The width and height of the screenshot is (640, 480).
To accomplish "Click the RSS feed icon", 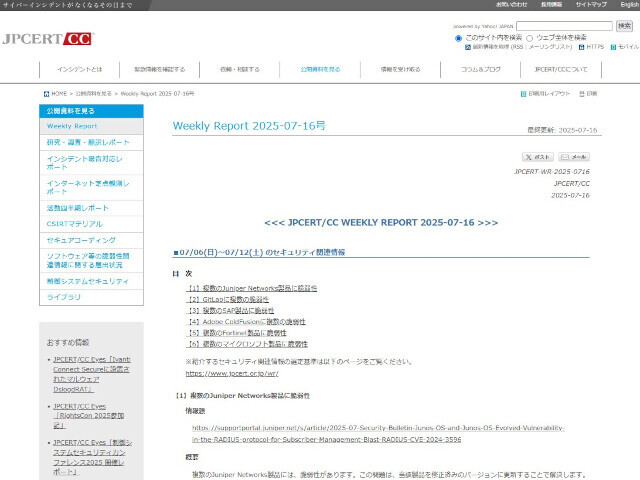I will click(x=468, y=47).
